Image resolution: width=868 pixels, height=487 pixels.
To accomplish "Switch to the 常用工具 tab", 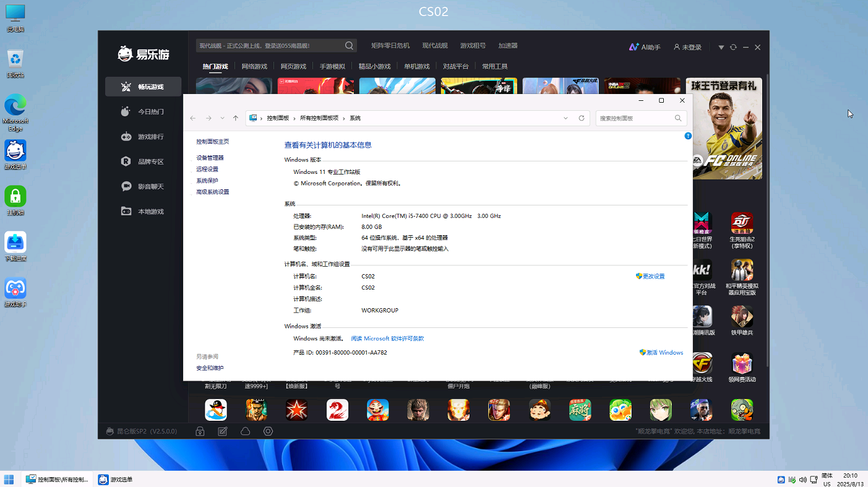I will 495,66.
